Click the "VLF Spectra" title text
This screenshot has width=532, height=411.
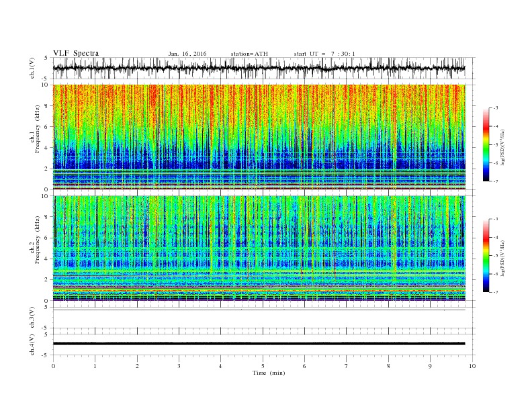click(x=76, y=53)
